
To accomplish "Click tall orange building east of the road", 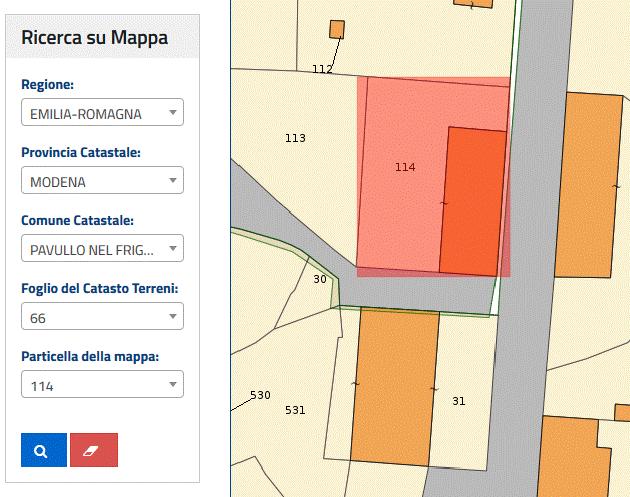I will [588, 185].
